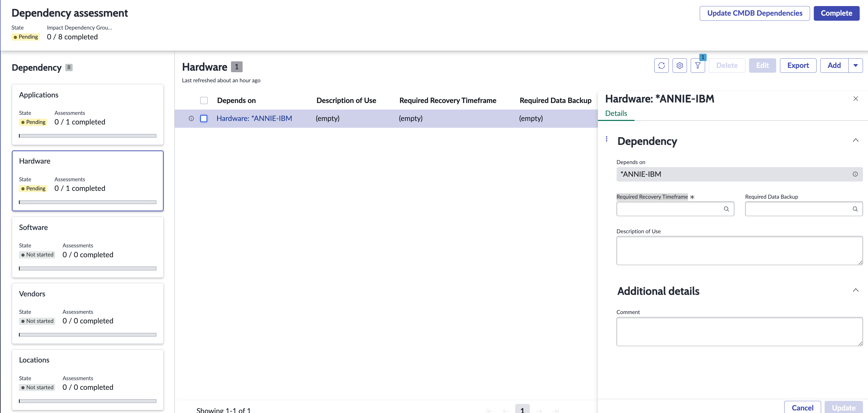
Task: Go to previous page arrow
Action: point(506,411)
